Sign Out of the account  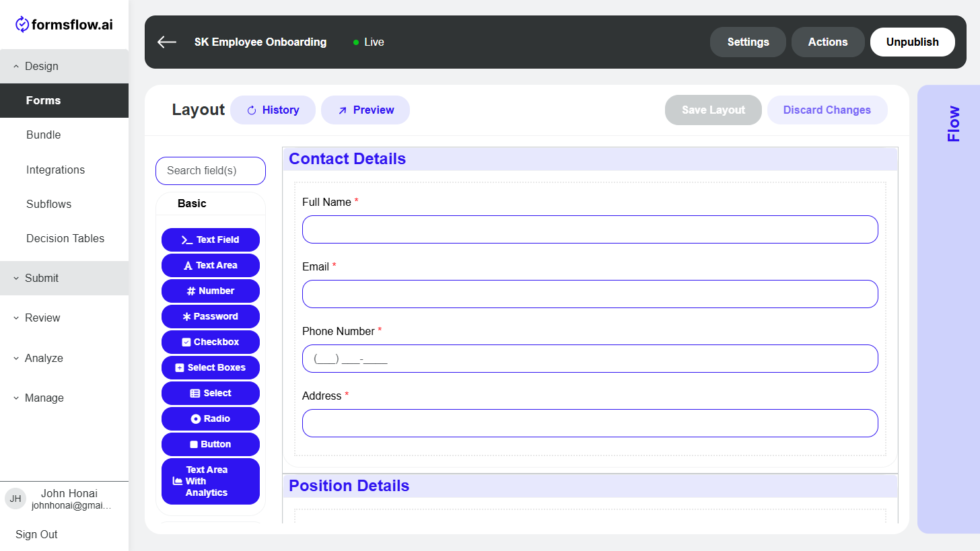(x=36, y=534)
